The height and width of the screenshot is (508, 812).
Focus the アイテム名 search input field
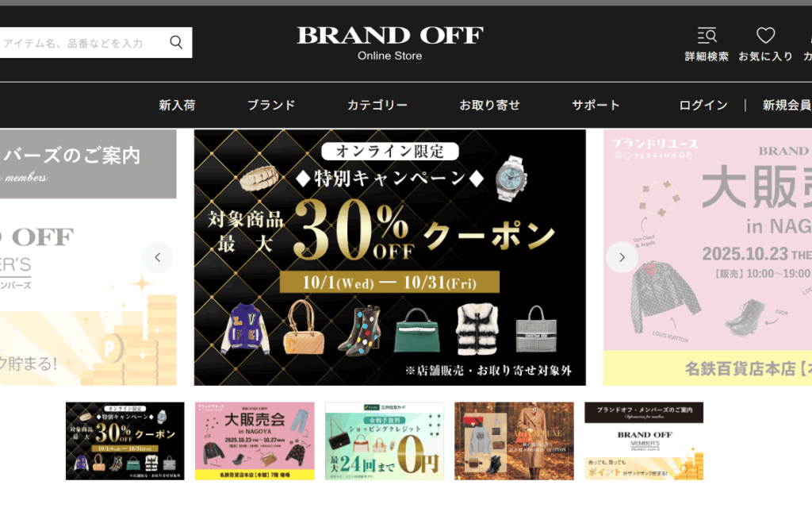pyautogui.click(x=86, y=43)
